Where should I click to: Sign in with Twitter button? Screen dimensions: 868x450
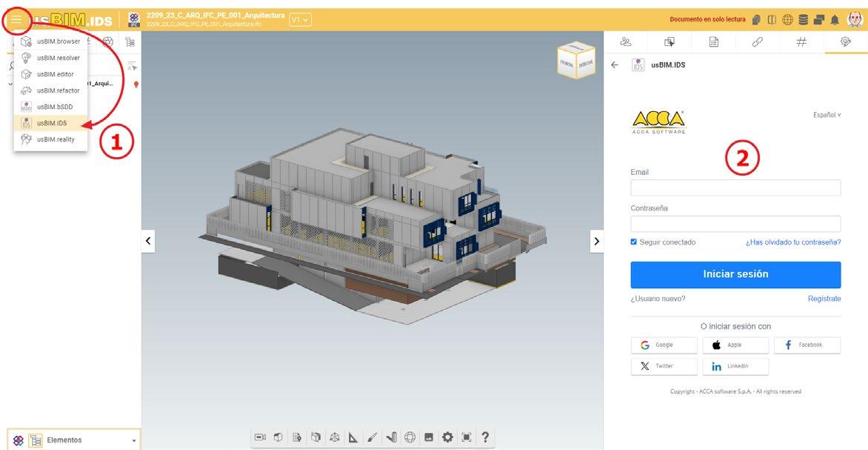pyautogui.click(x=664, y=366)
